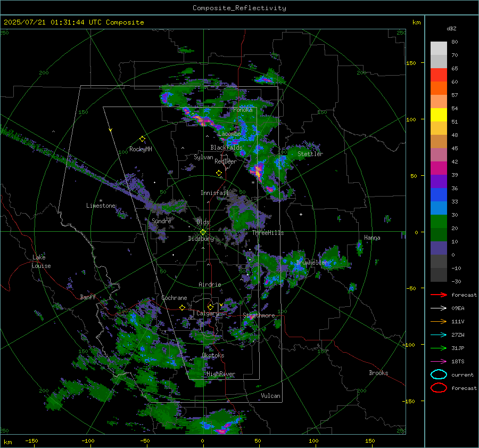
Task: Click the 0 dBZ indigo swatch
Action: click(x=439, y=248)
